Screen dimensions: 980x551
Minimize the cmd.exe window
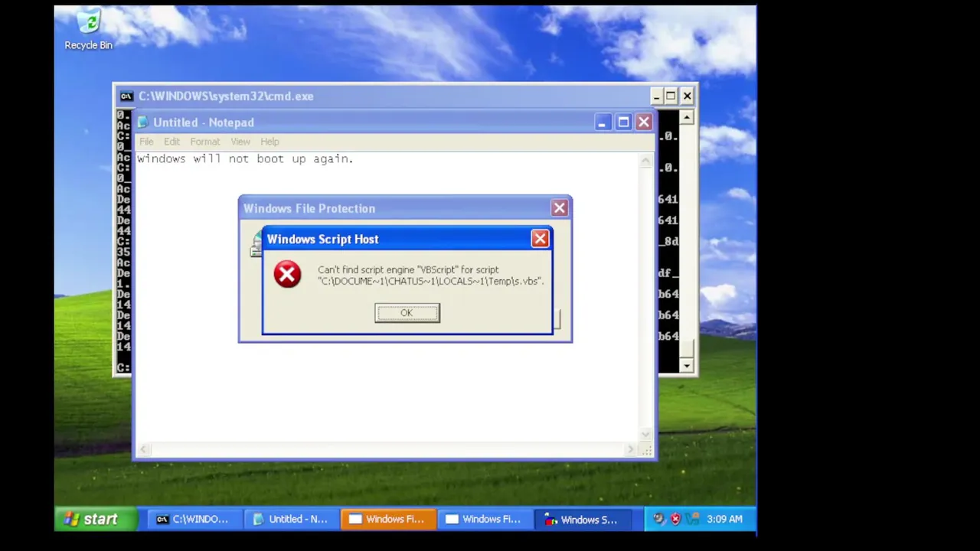coord(656,96)
